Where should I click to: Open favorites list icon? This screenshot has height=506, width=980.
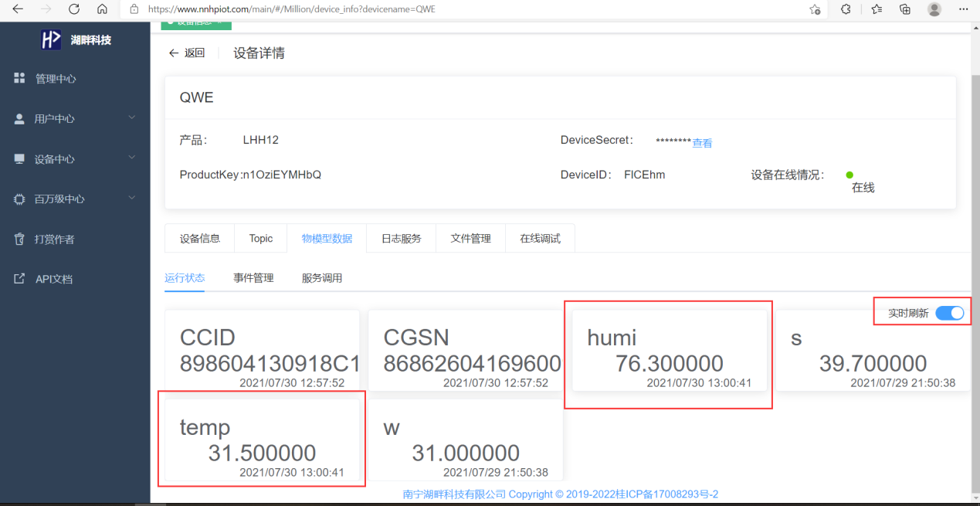click(x=877, y=9)
